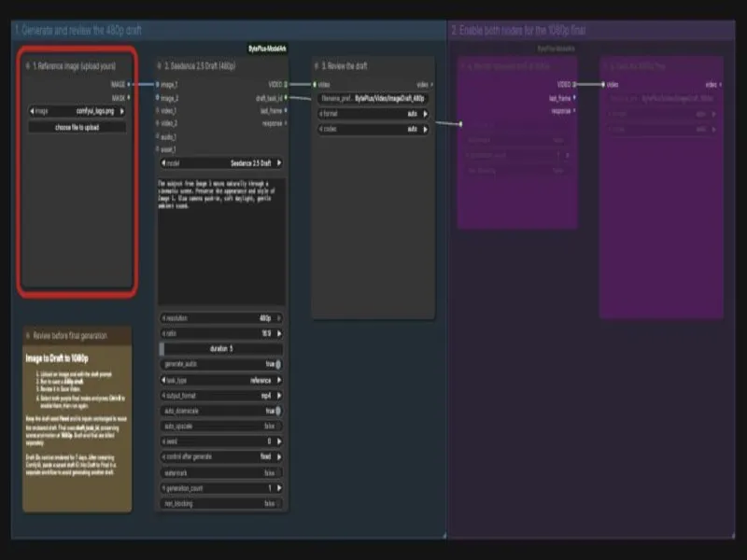Viewport: 747px width, 560px height.
Task: Collapse the Seedance 2.5 Draft node via title dot
Action: pos(160,65)
